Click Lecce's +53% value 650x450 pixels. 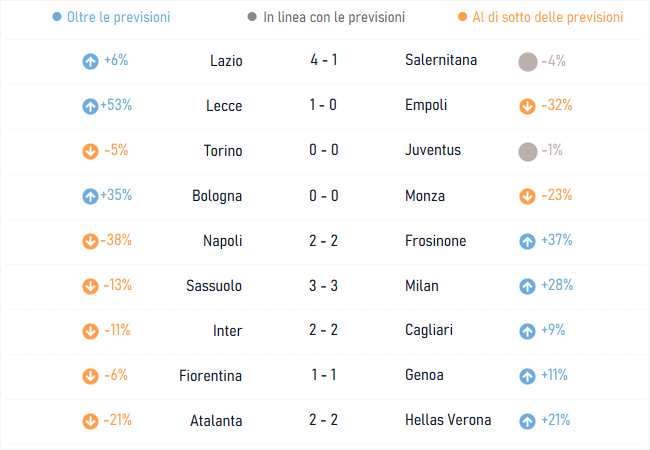(x=116, y=105)
